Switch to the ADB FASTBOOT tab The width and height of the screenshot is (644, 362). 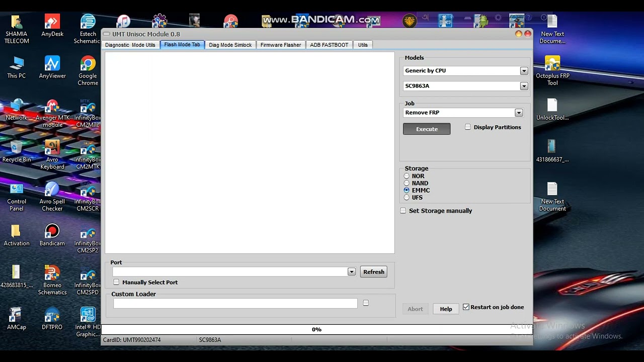coord(329,45)
